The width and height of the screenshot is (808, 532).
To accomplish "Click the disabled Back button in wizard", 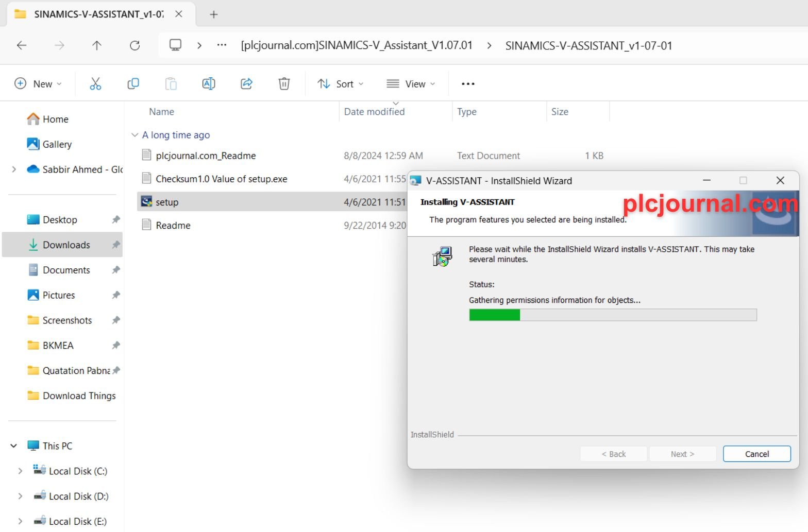I will 614,454.
